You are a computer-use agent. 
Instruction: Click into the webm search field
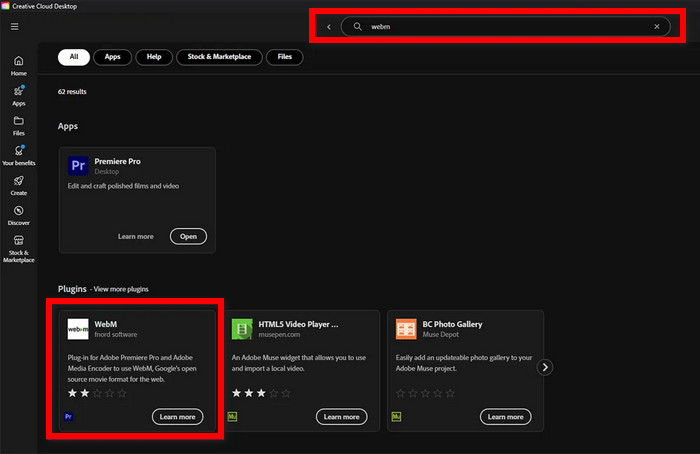tap(505, 27)
